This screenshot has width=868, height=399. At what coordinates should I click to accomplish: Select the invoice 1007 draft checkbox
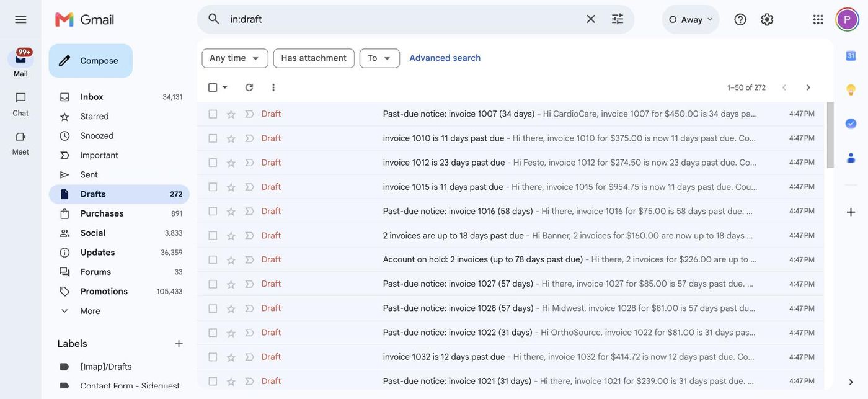[213, 114]
